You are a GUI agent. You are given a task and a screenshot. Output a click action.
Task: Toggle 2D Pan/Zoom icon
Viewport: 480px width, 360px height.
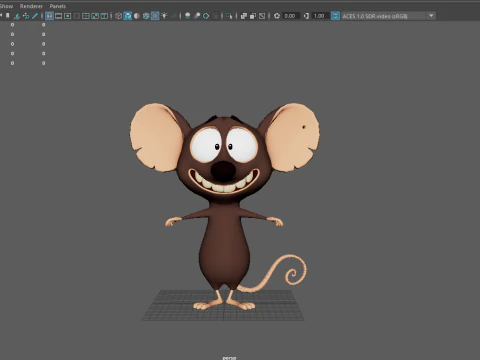[26, 16]
